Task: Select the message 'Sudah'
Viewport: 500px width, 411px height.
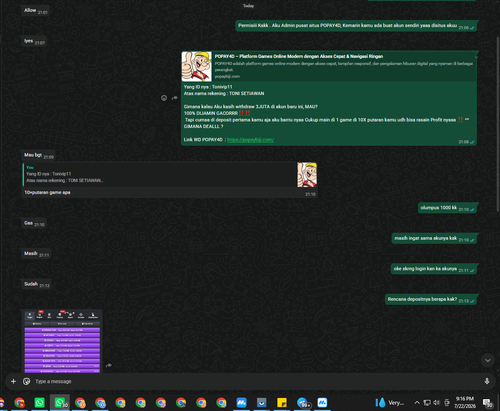Action: [x=37, y=284]
